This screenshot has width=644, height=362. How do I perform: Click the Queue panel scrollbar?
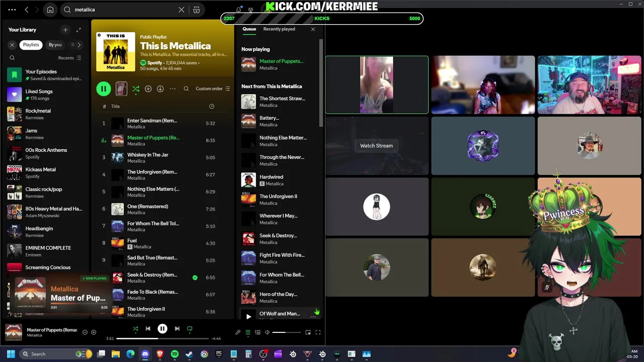tap(321, 83)
